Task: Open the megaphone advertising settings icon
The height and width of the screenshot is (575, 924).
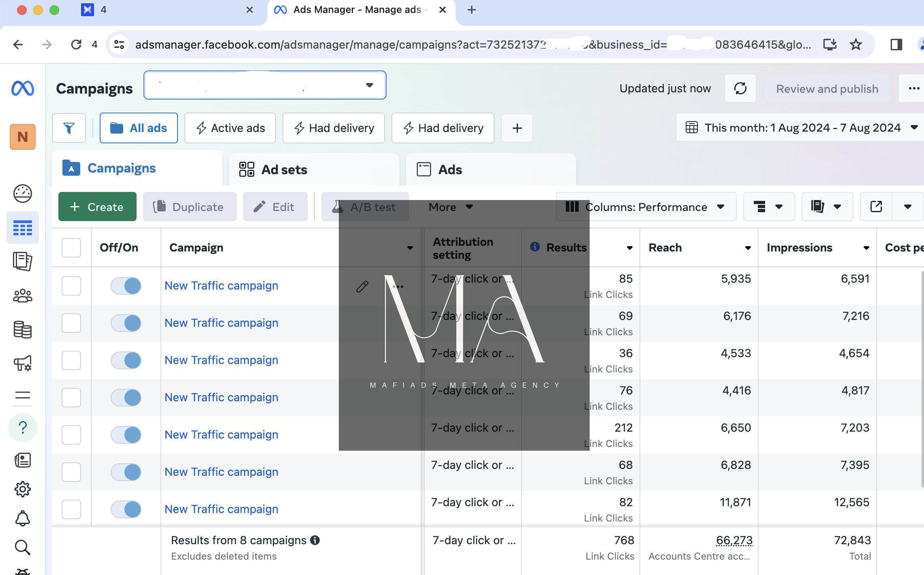Action: point(23,363)
